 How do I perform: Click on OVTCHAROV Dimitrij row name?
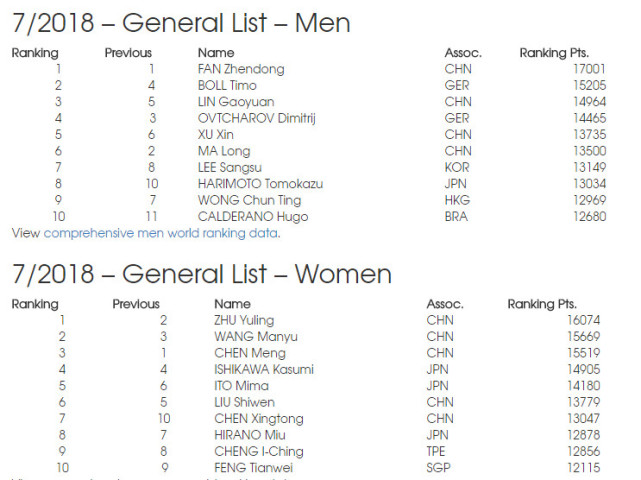(256, 118)
